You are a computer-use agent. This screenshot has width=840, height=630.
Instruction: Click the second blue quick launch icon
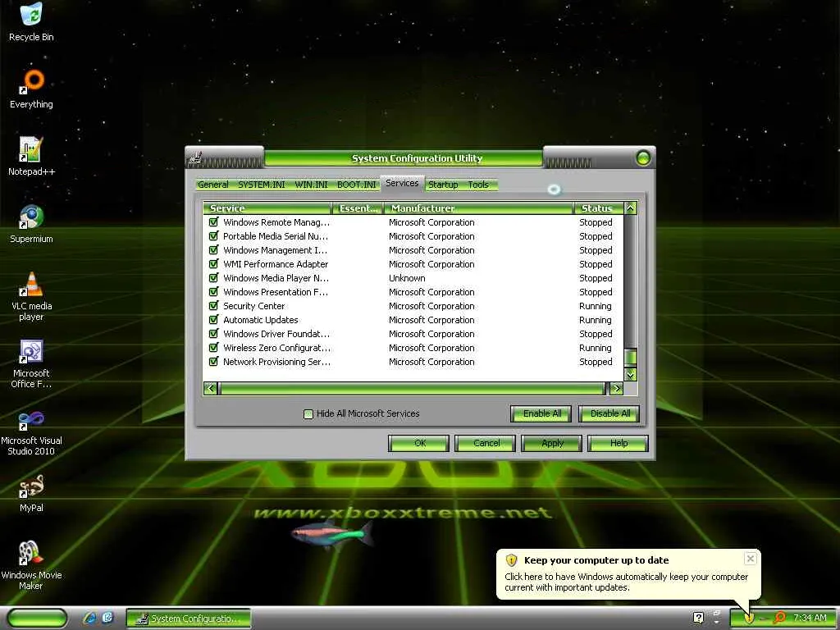point(107,618)
